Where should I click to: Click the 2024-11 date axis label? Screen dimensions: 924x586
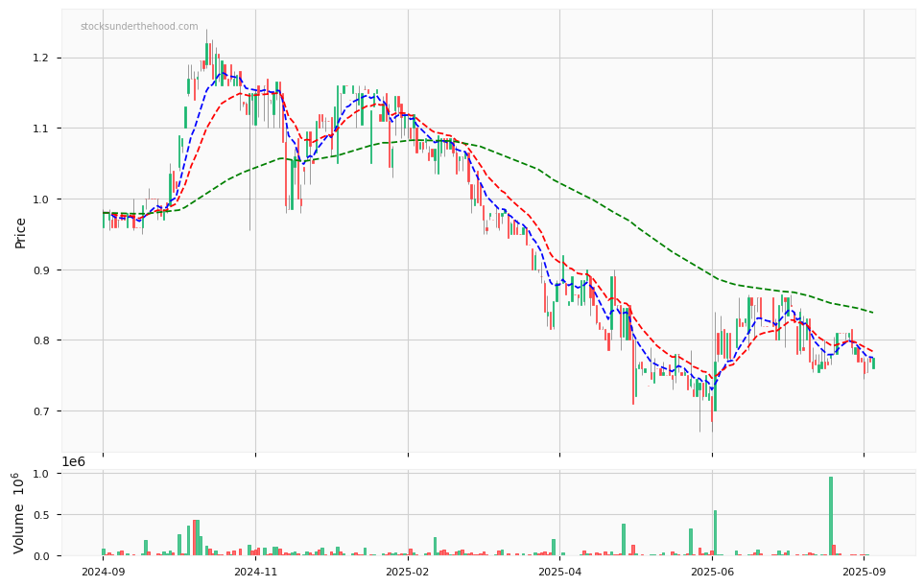[x=255, y=572]
